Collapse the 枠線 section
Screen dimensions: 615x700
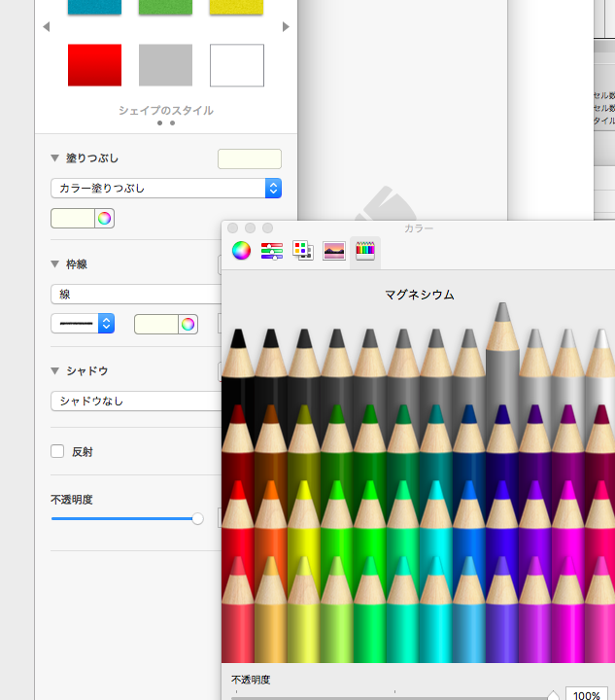tap(54, 264)
